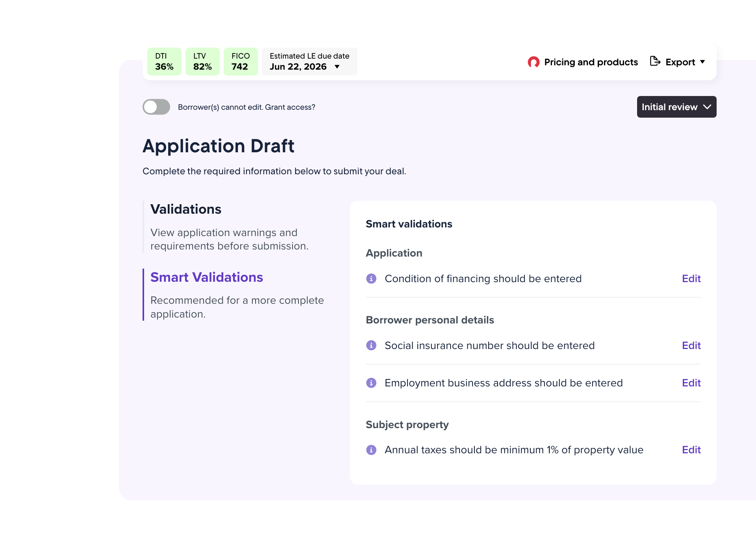Image resolution: width=756 pixels, height=543 pixels.
Task: Select the Smart Validations section
Action: [206, 277]
